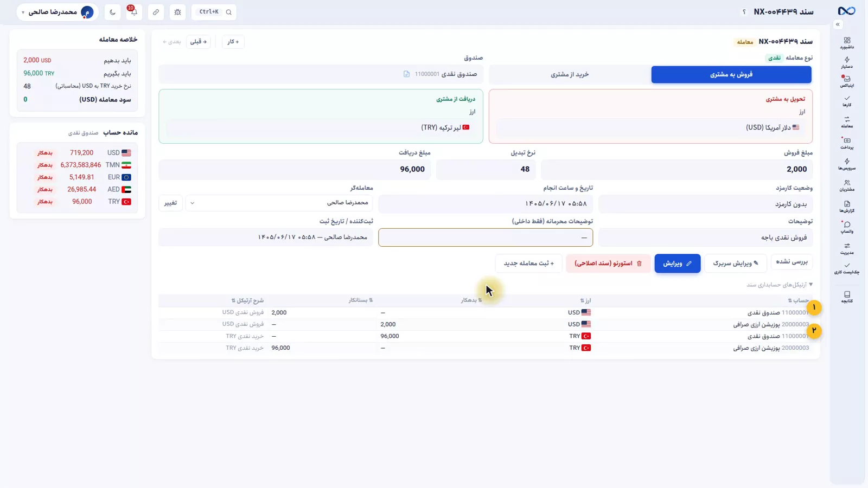Open the اینباکس (inbox) sidebar icon
The image size is (868, 488).
point(847,81)
